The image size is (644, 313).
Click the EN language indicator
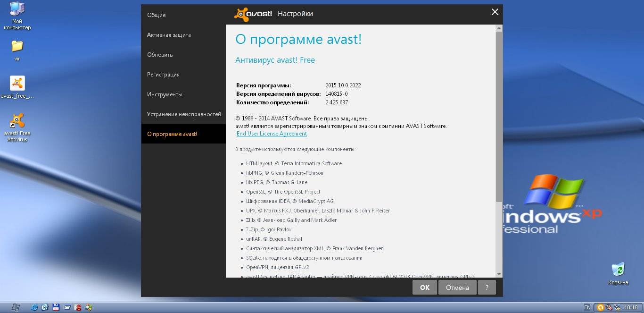587,307
